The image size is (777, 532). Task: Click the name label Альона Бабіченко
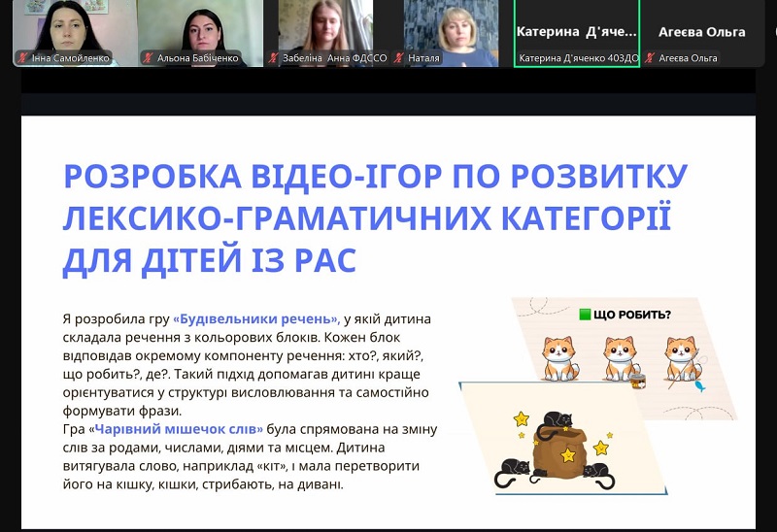click(198, 58)
